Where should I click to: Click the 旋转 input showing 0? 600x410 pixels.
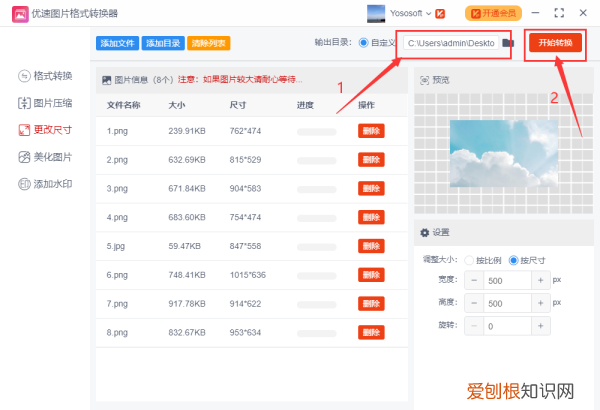(x=507, y=326)
